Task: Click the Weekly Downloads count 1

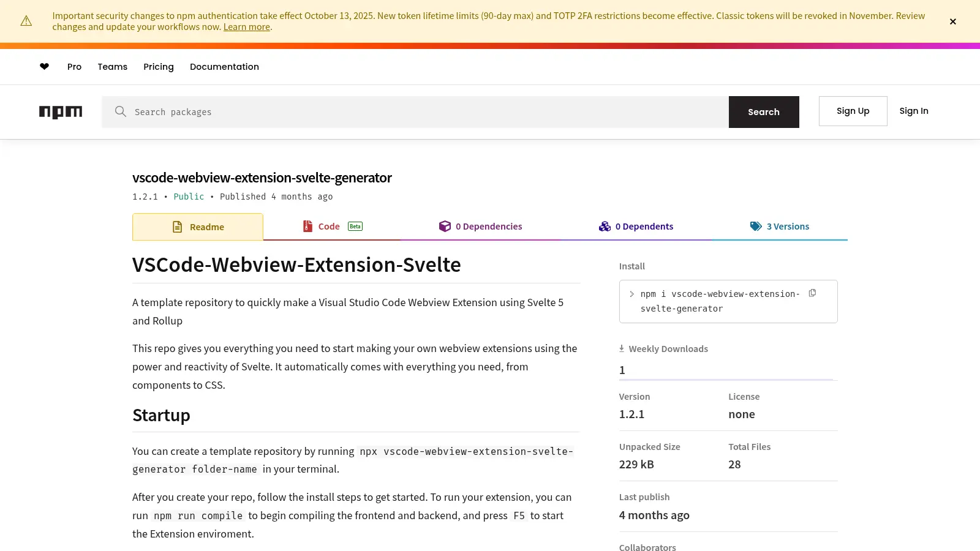Action: [622, 370]
